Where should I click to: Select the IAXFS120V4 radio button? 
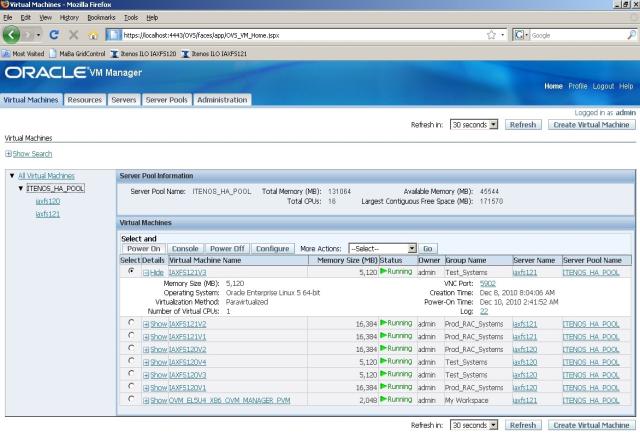(x=131, y=360)
